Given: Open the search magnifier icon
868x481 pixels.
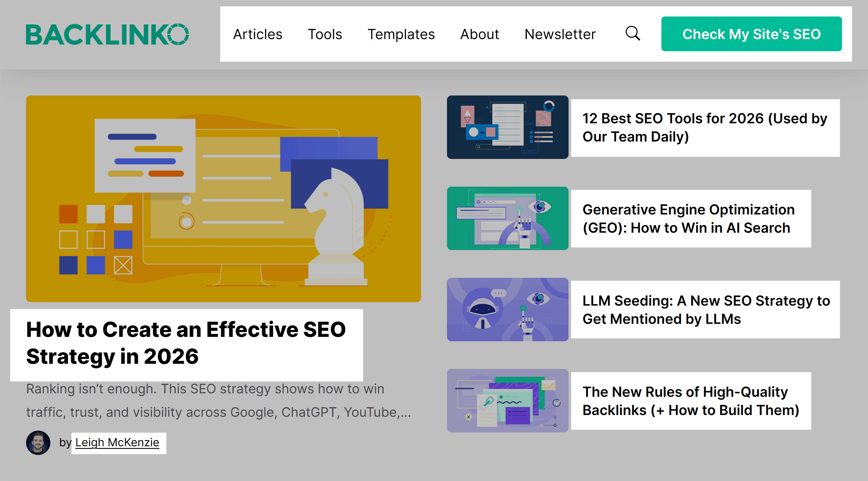Looking at the screenshot, I should coord(633,34).
